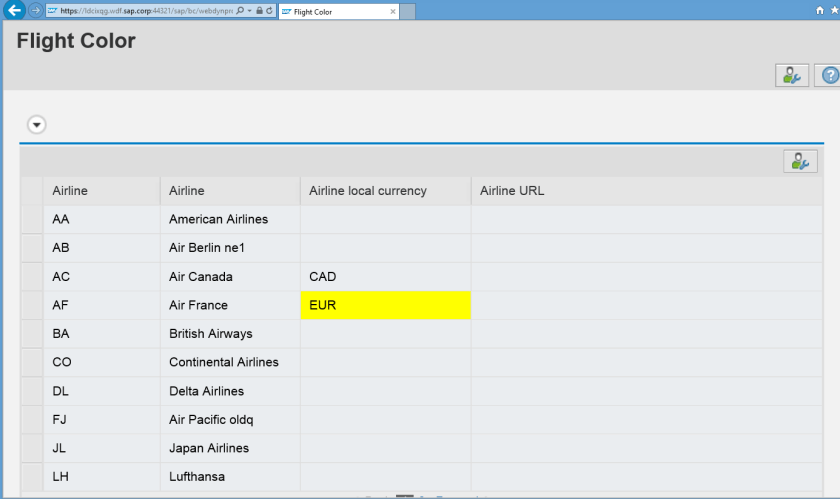Screen dimensions: 840x499
Task: Click the AA airline code cell
Action: 101,219
